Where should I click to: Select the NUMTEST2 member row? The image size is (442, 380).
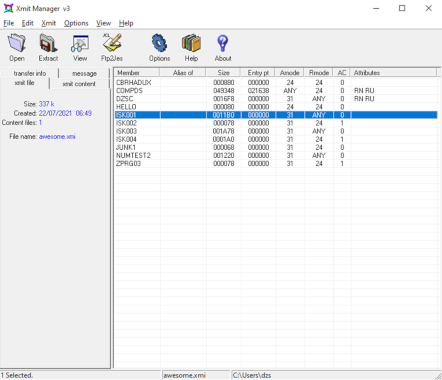click(x=276, y=155)
